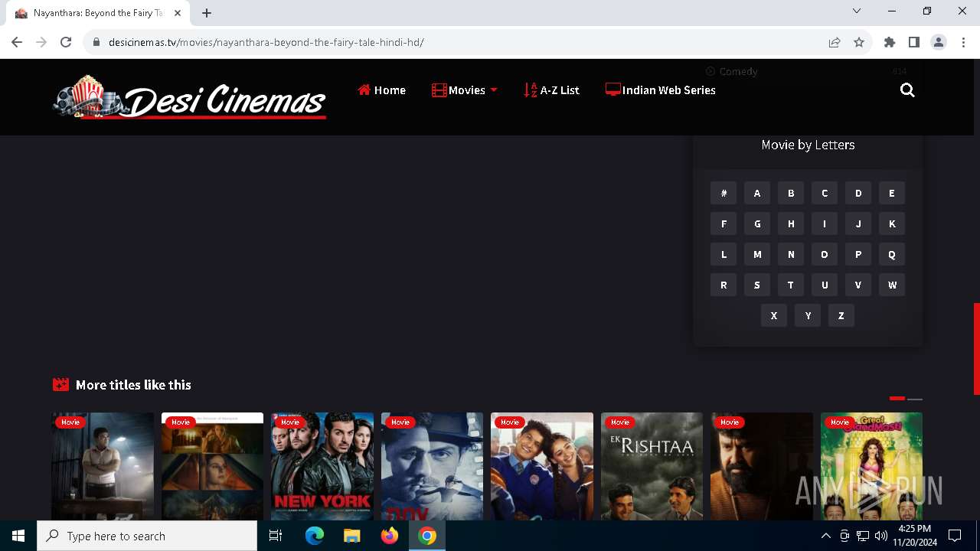
Task: Launch Microsoft Edge from taskbar
Action: click(315, 536)
